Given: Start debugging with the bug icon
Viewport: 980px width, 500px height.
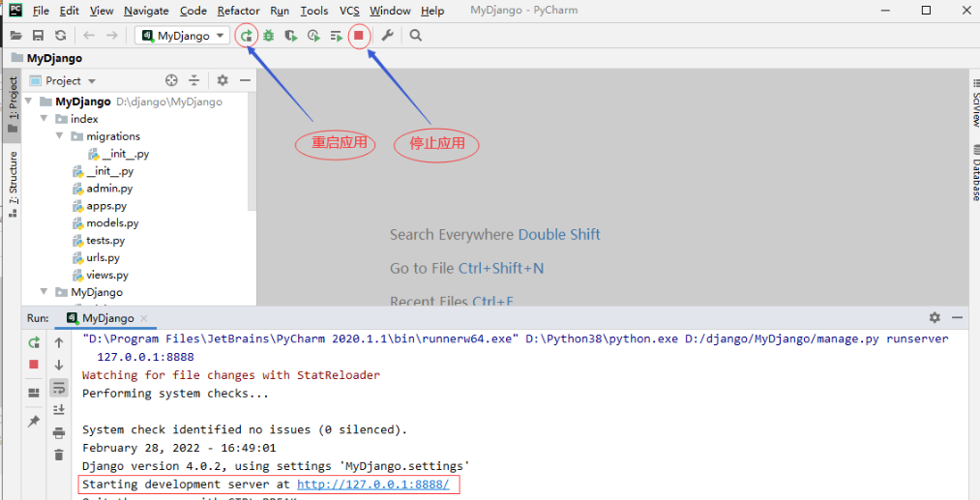Looking at the screenshot, I should coord(269,36).
